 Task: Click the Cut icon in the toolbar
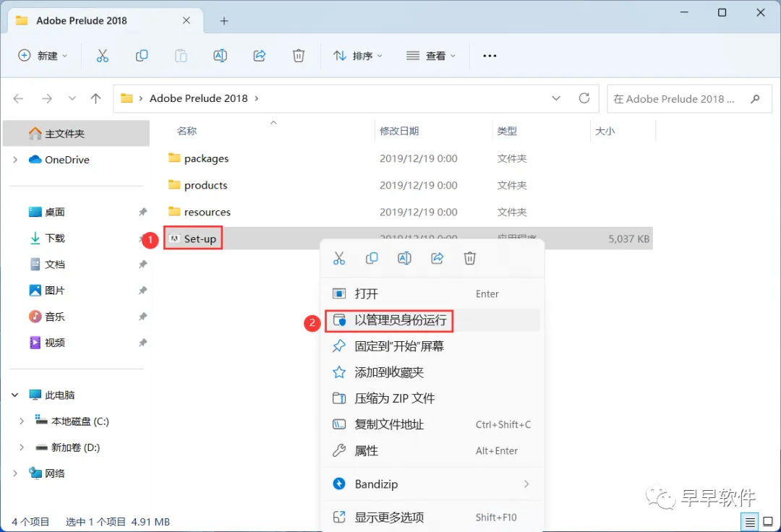point(102,56)
